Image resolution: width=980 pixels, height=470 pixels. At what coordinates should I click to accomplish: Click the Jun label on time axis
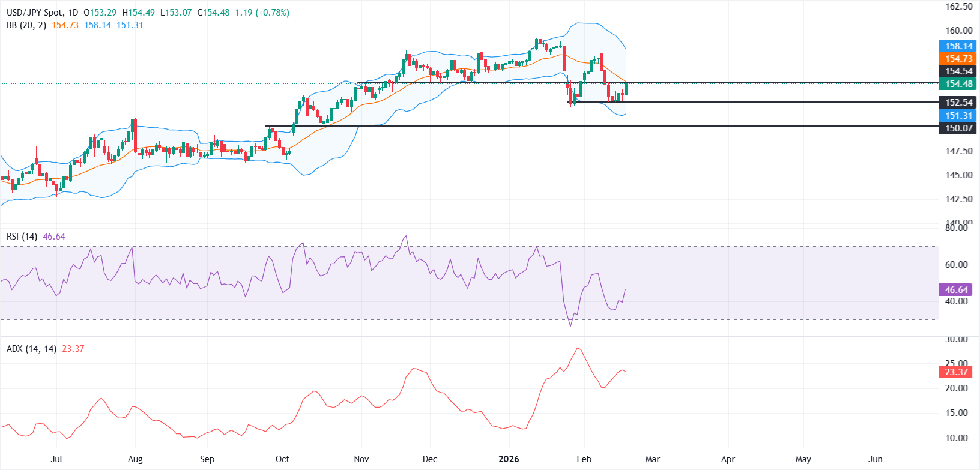pyautogui.click(x=876, y=459)
